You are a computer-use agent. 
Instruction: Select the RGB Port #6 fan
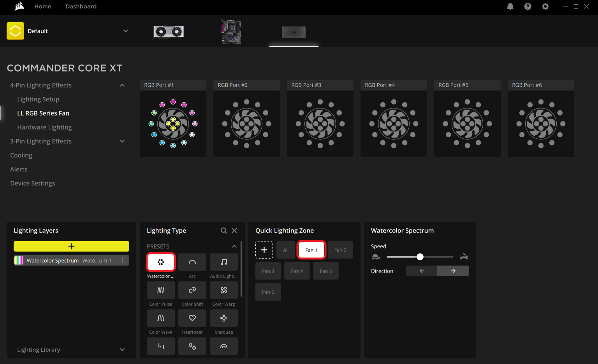click(541, 124)
